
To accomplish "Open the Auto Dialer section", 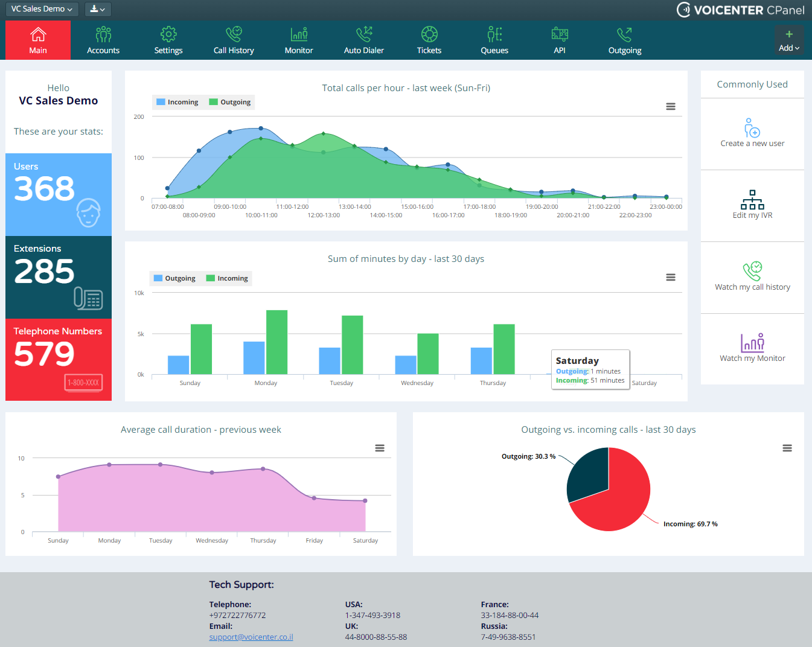I will 364,40.
